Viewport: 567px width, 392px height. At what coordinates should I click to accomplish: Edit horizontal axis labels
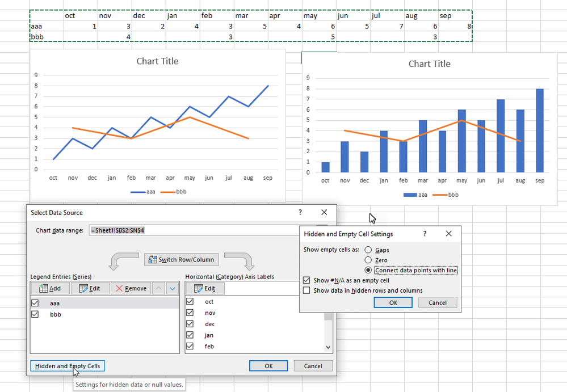tap(205, 288)
